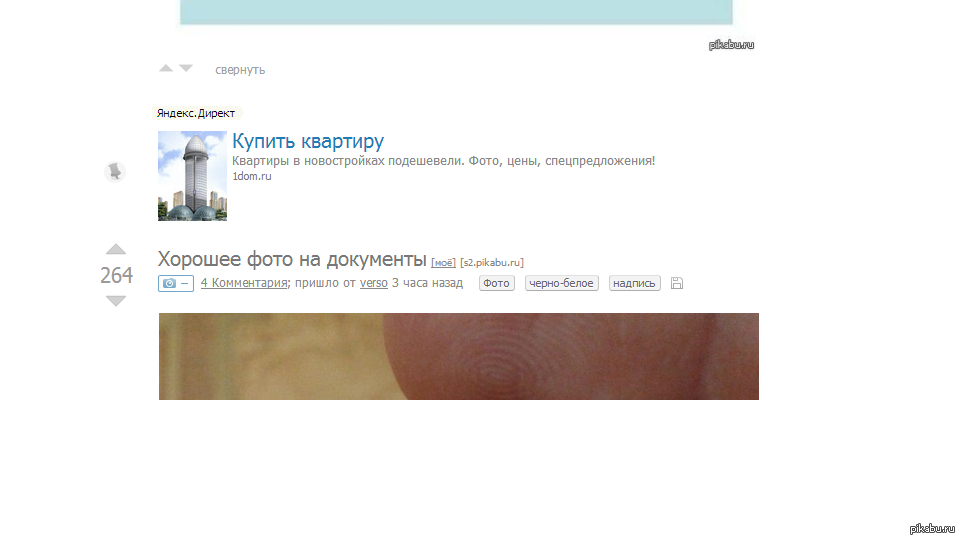The image size is (960, 540).
Task: Click the pushpin icon left of the ad
Action: pyautogui.click(x=115, y=172)
